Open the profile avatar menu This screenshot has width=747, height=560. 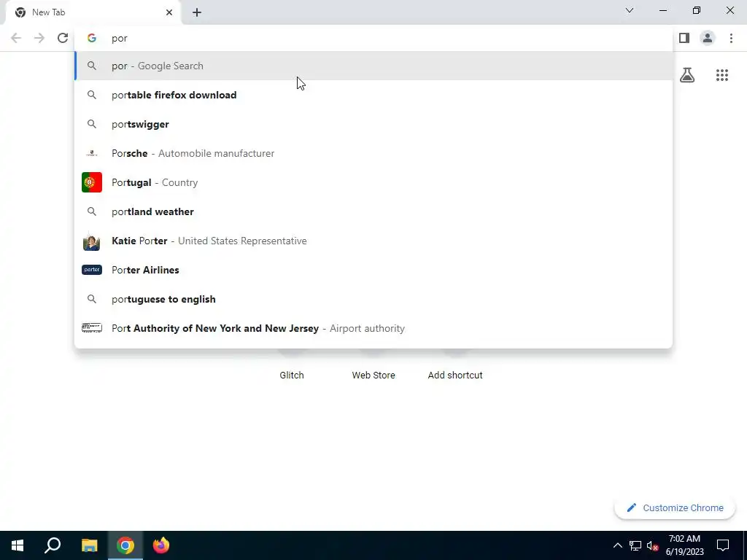pyautogui.click(x=708, y=38)
